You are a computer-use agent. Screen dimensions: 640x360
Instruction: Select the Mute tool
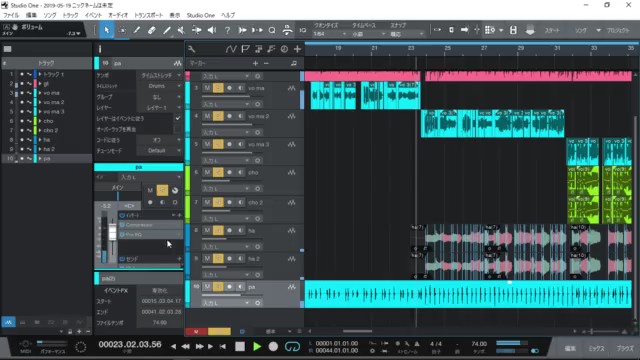(181, 30)
